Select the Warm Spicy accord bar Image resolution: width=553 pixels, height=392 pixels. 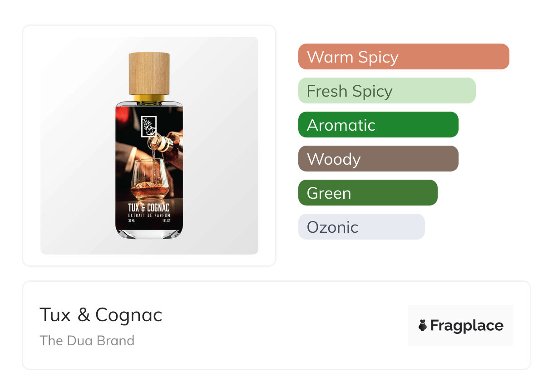tap(403, 57)
